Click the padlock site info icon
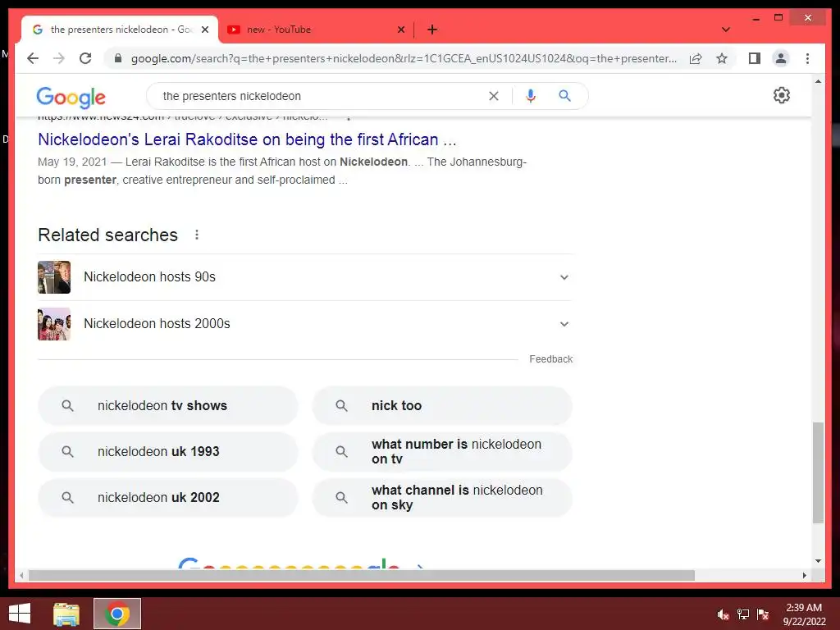This screenshot has width=840, height=630. point(118,58)
